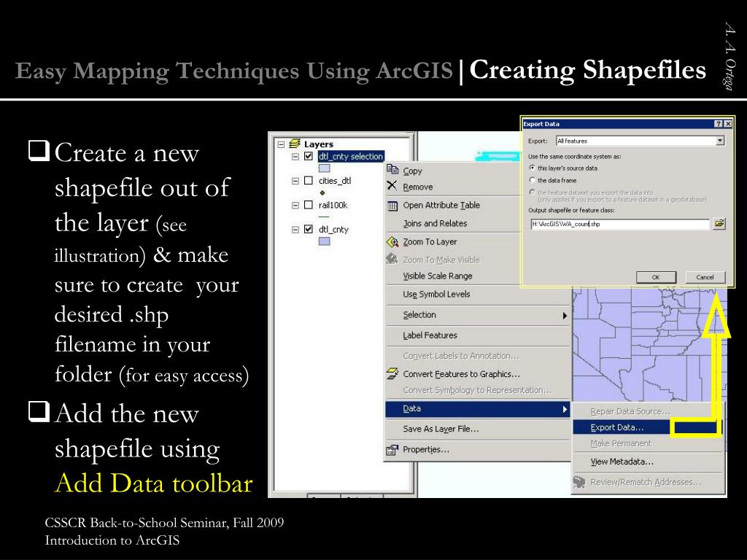Toggle visibility of dtl_cnty selection layer
Image resolution: width=747 pixels, height=560 pixels.
click(309, 156)
